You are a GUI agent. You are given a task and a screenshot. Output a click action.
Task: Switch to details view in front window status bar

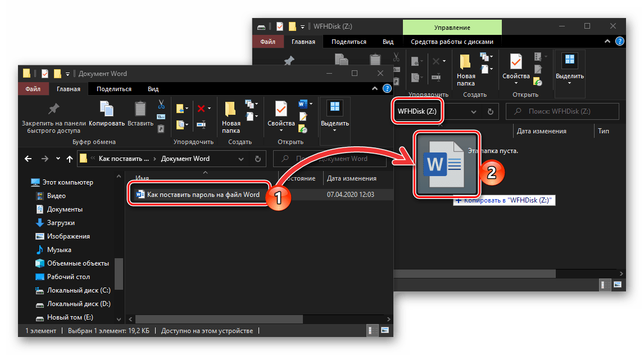tap(371, 331)
